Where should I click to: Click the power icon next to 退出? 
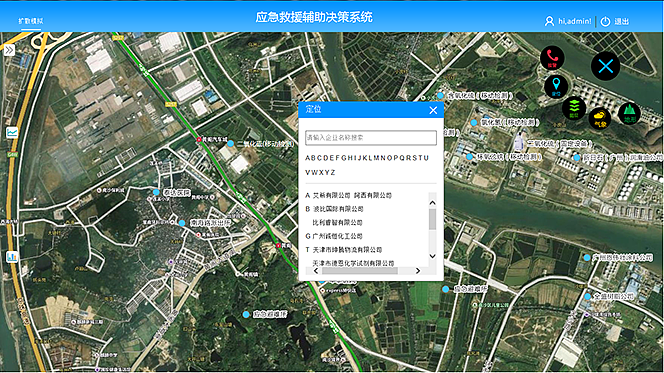[605, 21]
